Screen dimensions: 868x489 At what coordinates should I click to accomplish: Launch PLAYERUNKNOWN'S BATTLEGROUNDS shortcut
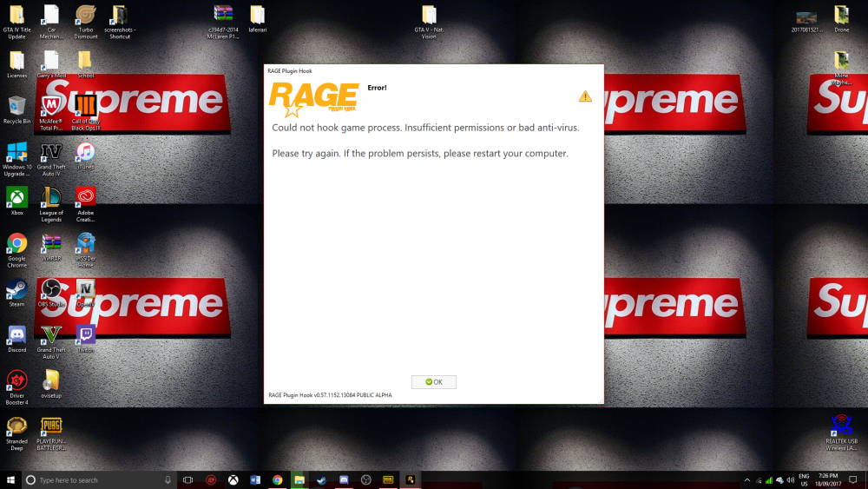(51, 433)
